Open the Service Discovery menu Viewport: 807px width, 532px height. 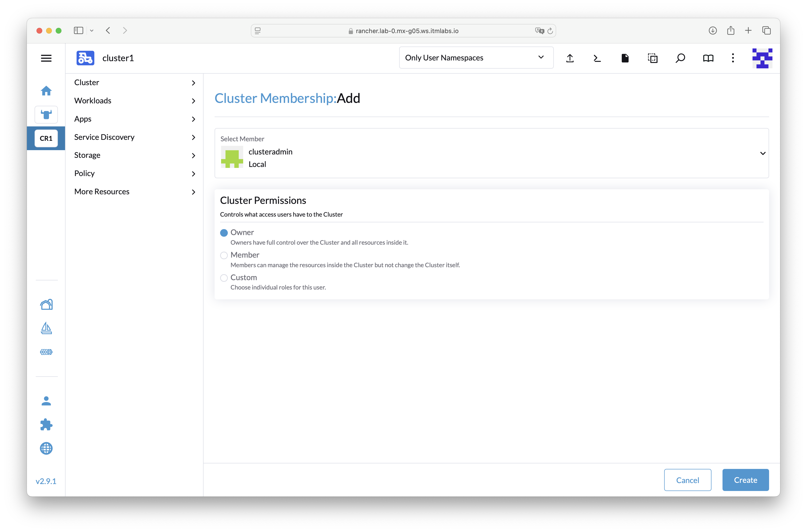point(134,137)
